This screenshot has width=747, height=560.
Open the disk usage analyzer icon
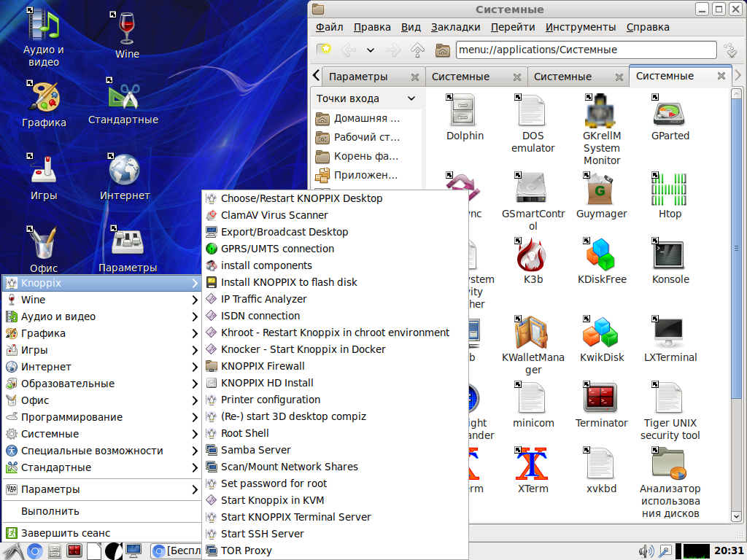pos(670,464)
